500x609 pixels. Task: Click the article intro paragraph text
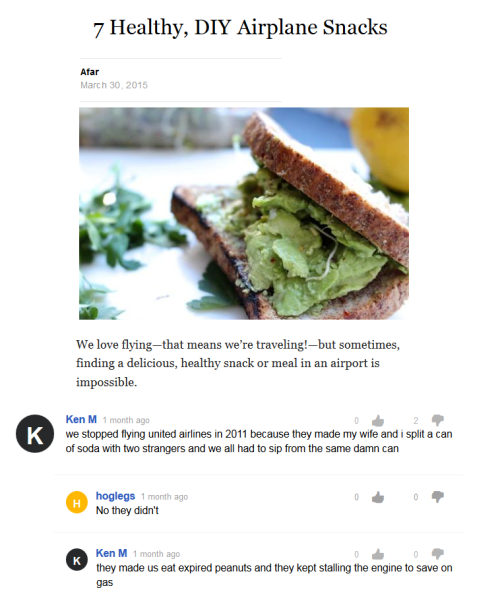tap(238, 363)
